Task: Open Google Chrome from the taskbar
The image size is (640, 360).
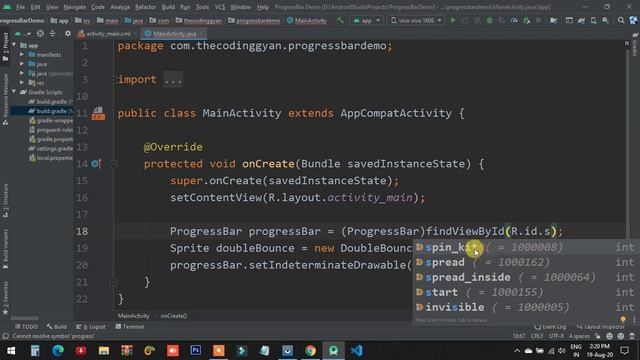Action: coord(310,351)
